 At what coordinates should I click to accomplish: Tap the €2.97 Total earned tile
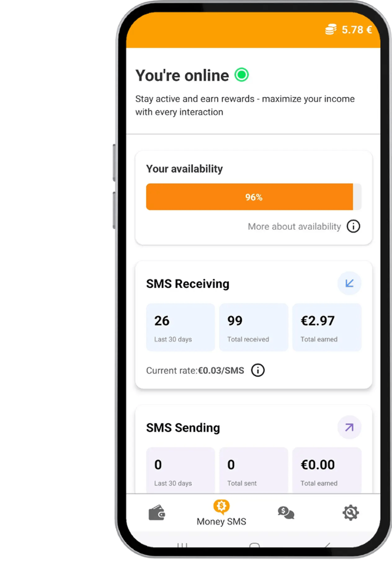pos(327,327)
